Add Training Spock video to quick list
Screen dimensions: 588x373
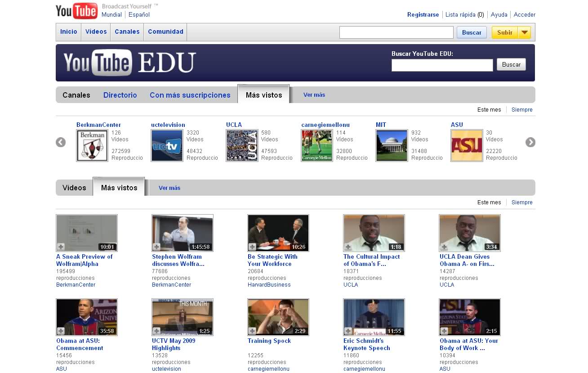252,331
